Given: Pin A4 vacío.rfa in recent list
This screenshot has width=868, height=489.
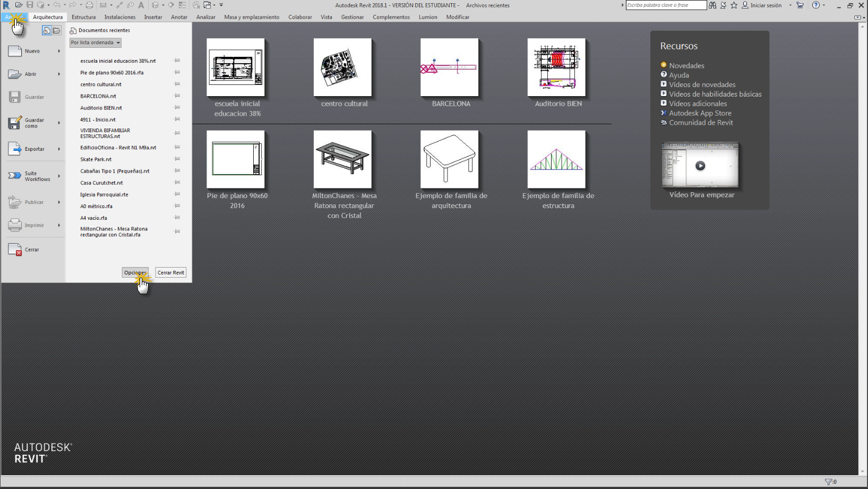Looking at the screenshot, I should 177,217.
